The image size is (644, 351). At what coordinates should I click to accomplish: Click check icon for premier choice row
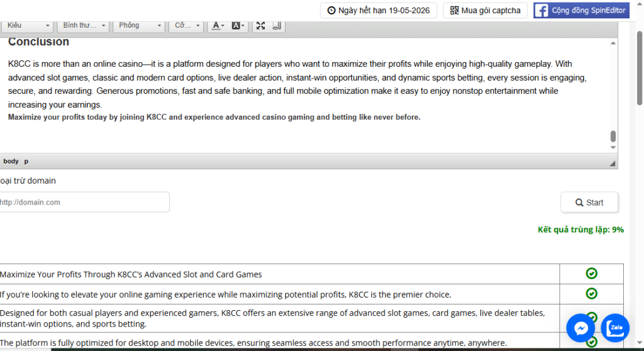point(591,294)
